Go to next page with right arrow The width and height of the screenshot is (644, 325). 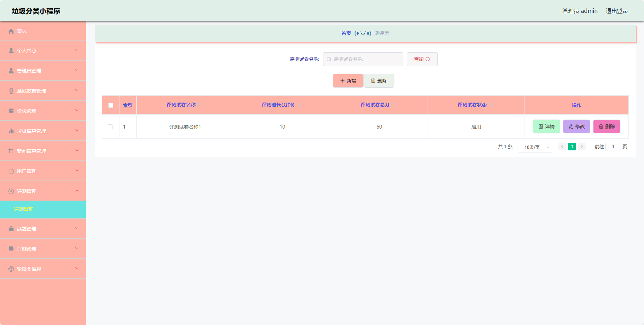(x=582, y=147)
